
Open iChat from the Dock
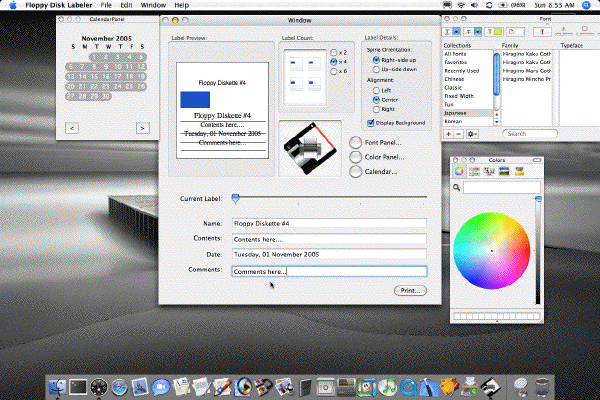click(161, 387)
